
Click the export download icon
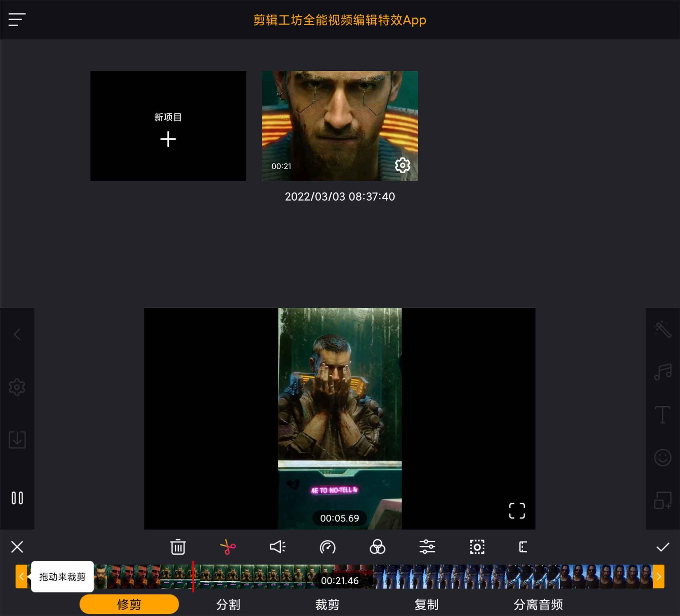point(17,440)
